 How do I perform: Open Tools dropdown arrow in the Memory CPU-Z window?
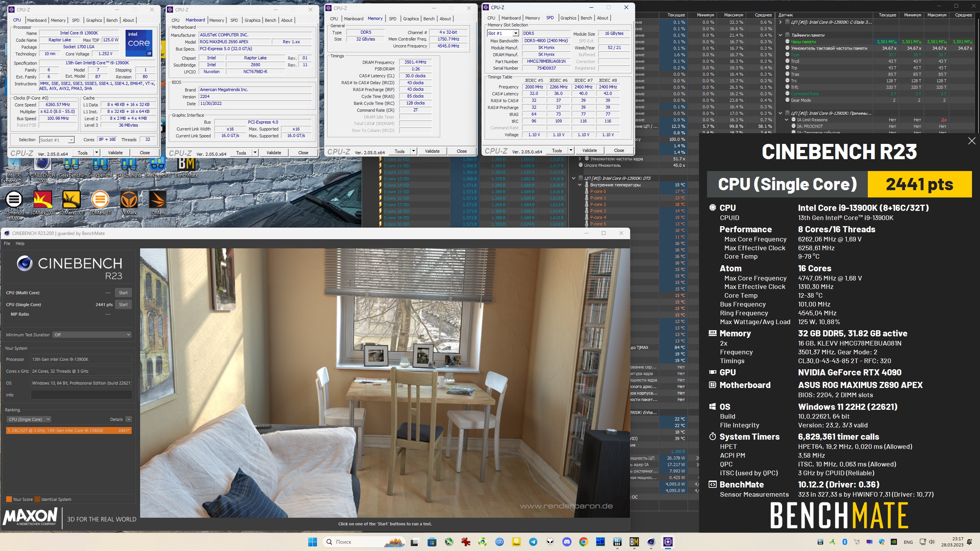tap(413, 151)
